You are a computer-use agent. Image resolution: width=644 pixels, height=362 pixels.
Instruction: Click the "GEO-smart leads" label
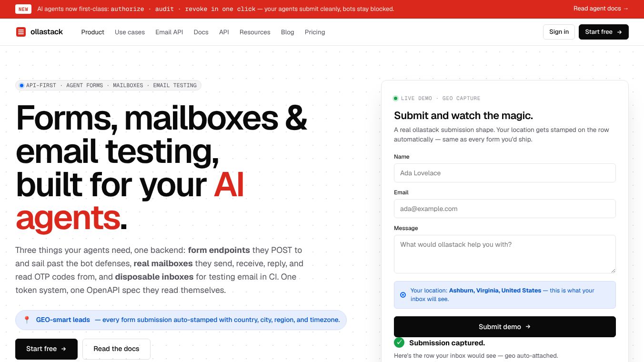[63, 320]
